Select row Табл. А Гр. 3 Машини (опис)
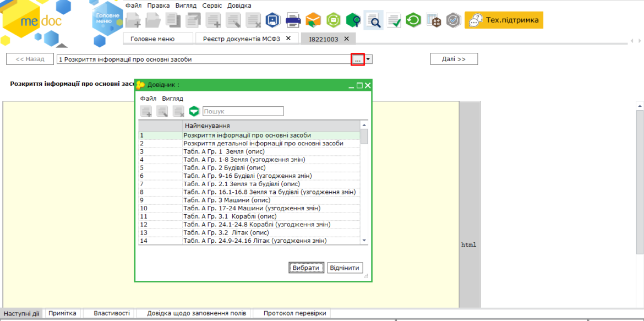 pos(249,200)
